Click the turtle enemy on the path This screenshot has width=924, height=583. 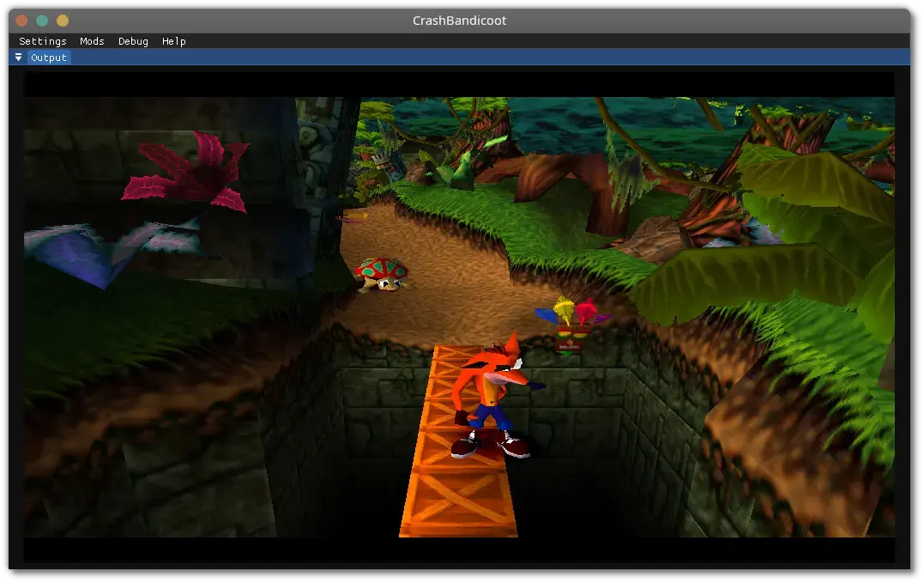click(383, 274)
